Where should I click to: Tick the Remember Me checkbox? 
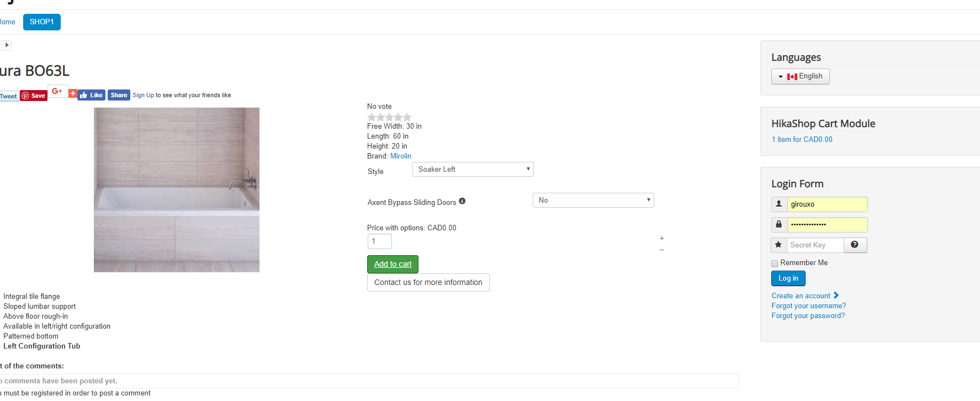775,263
